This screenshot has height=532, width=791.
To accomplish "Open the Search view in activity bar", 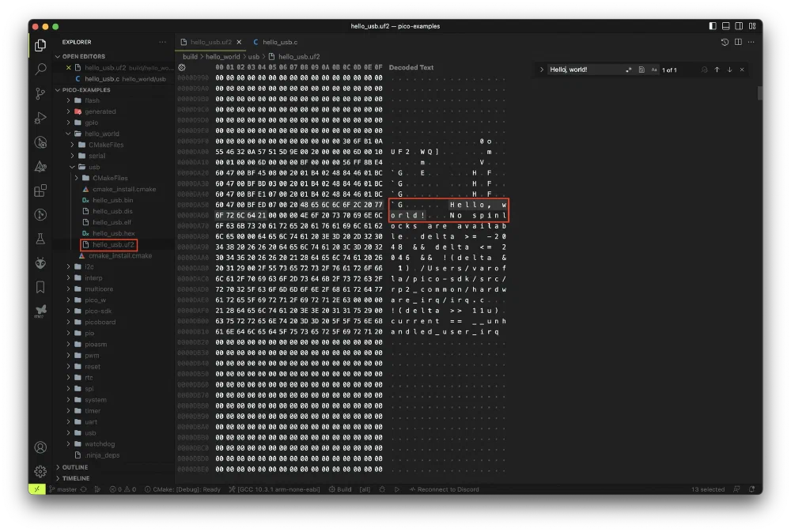I will click(x=40, y=70).
